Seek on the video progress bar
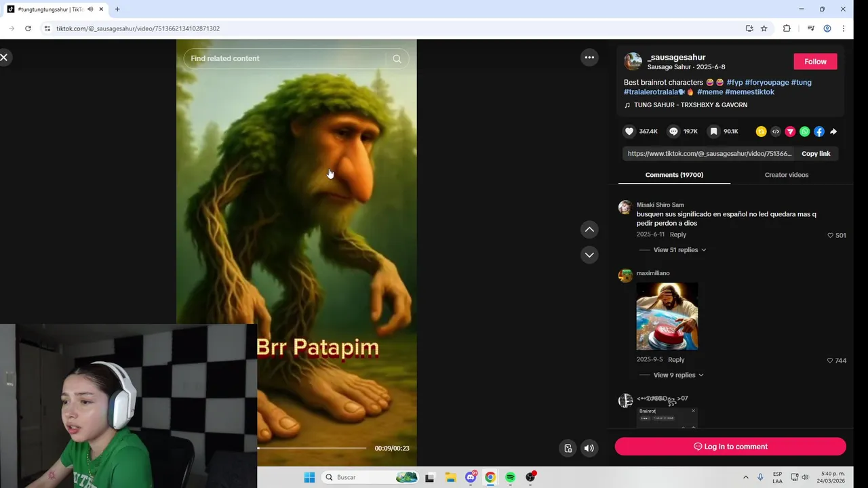 (312, 448)
